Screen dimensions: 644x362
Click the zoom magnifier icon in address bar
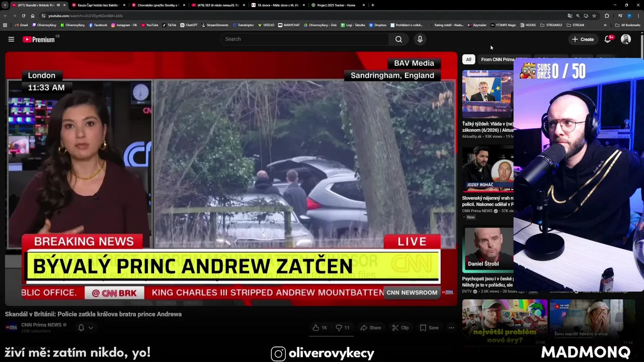[578, 16]
